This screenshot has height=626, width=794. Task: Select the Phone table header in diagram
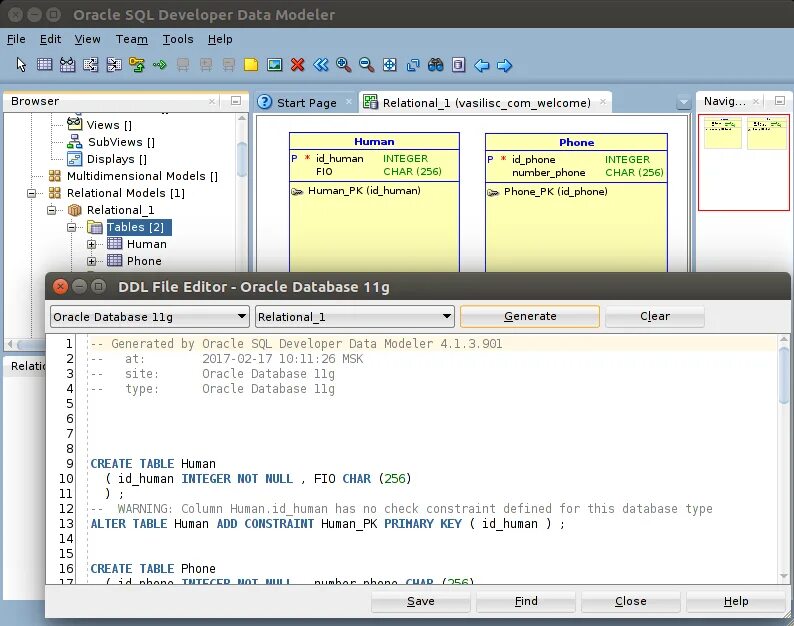(576, 142)
